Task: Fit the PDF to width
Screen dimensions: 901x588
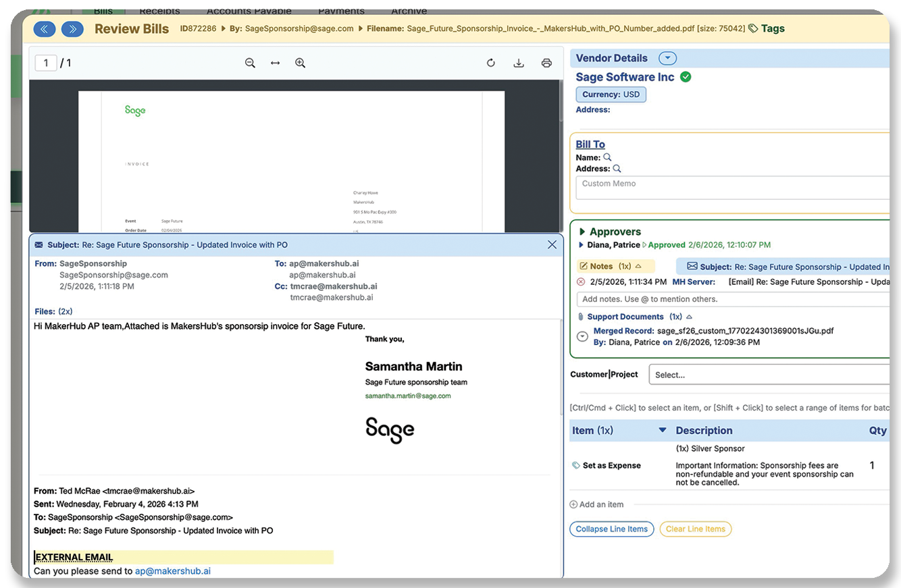Action: click(x=275, y=63)
